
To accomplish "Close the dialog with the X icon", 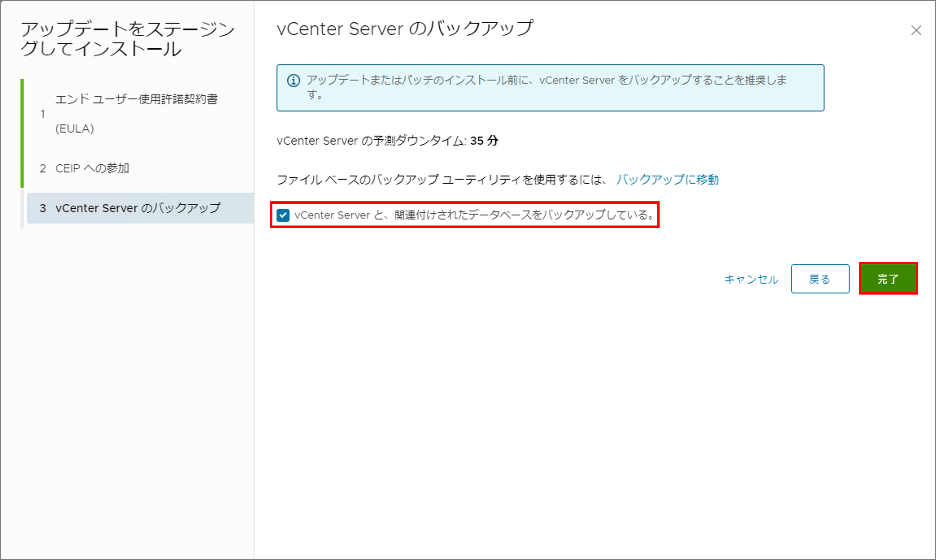I will tap(916, 30).
